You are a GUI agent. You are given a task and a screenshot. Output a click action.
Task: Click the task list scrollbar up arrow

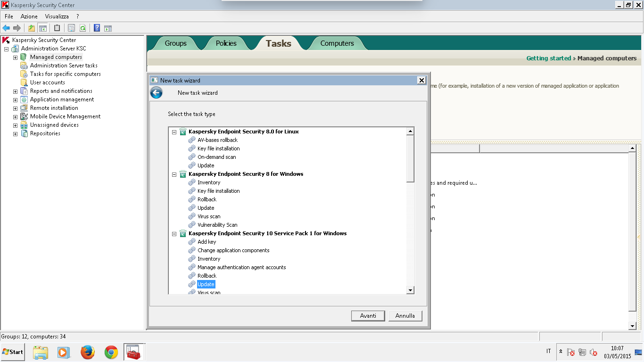[410, 132]
